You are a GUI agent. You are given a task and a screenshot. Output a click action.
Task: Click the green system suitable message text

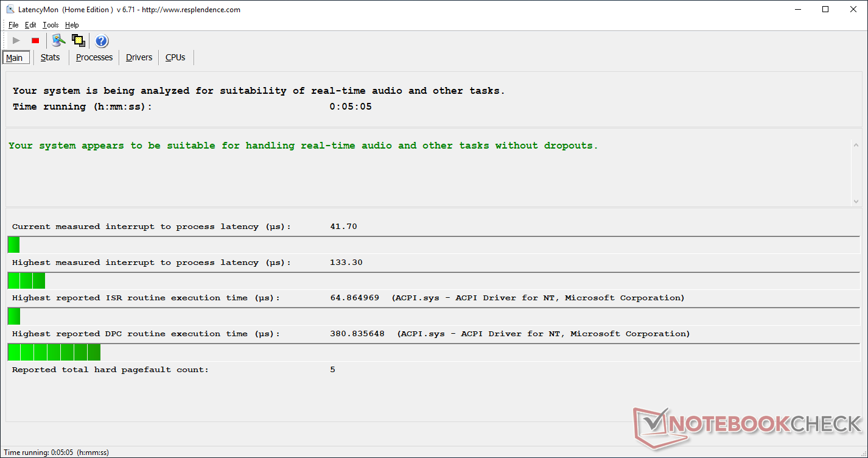303,146
